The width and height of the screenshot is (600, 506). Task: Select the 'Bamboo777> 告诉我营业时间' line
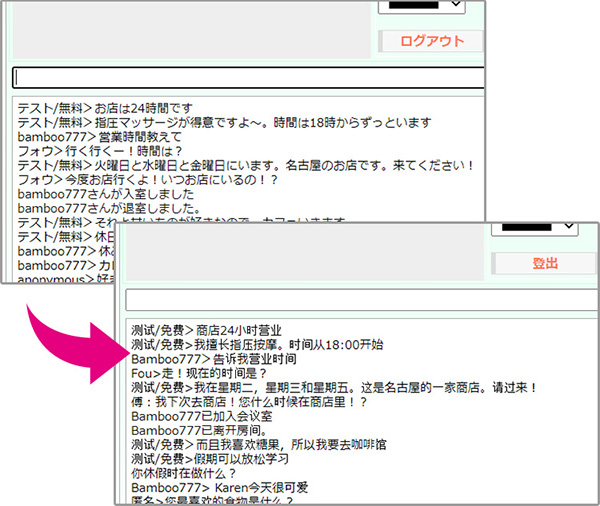point(213,358)
